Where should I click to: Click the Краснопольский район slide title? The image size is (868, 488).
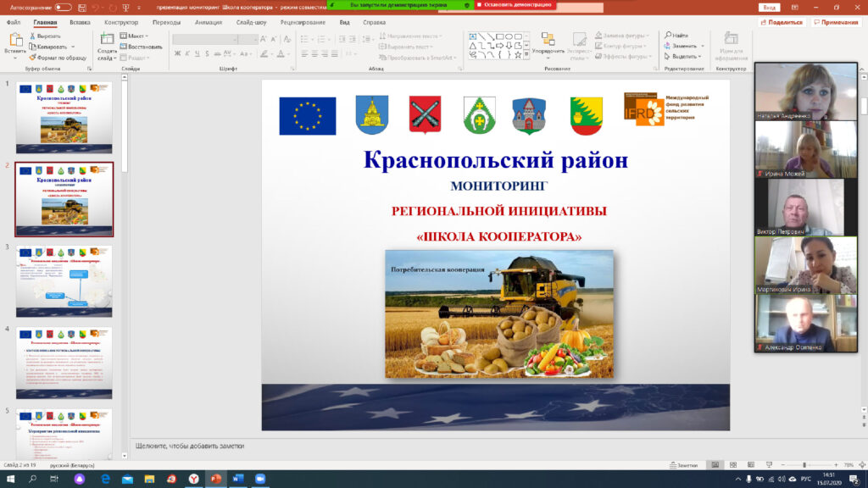pos(495,160)
